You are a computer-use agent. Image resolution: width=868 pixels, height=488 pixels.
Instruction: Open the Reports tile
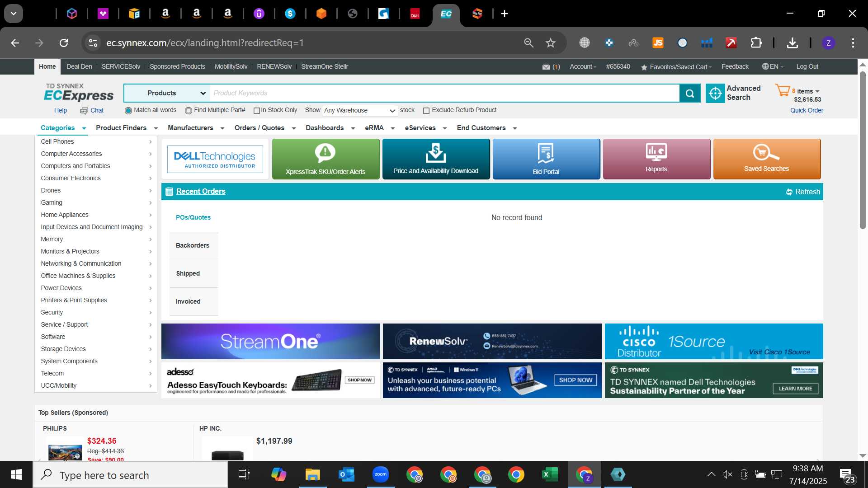click(x=656, y=159)
